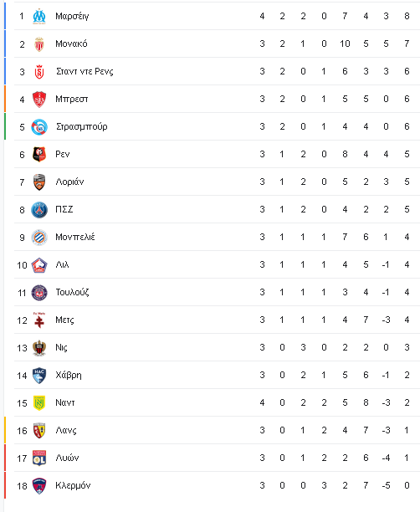
Task: Open the Μονπελιέ team page
Action: [75, 237]
